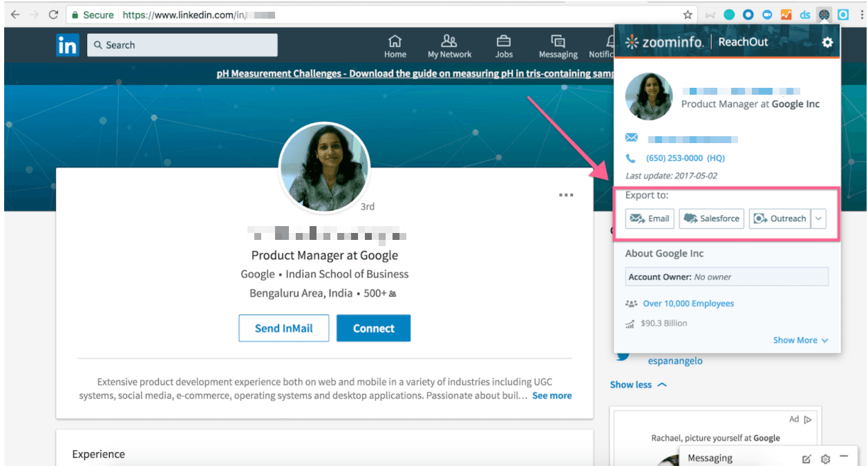
Task: Click into the LinkedIn search field
Action: (x=187, y=45)
